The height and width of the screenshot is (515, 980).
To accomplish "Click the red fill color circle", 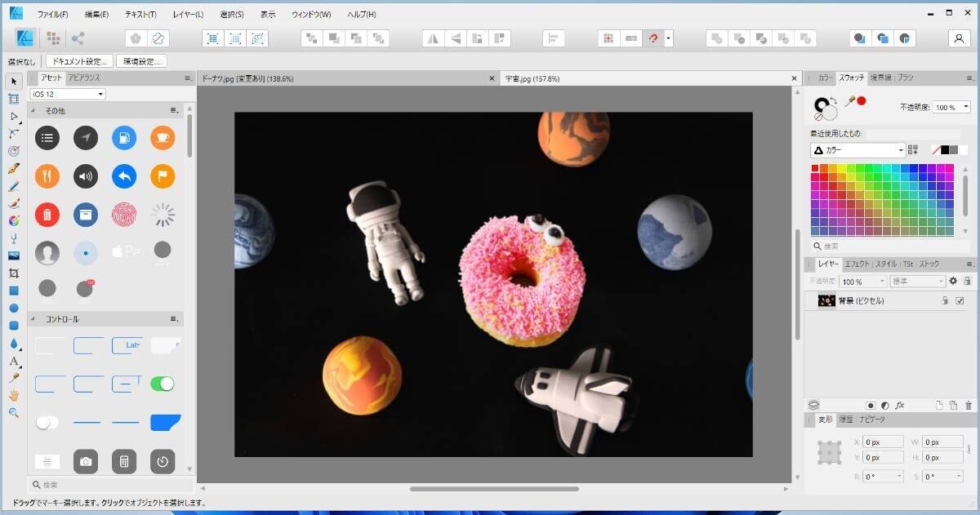I will pyautogui.click(x=861, y=101).
